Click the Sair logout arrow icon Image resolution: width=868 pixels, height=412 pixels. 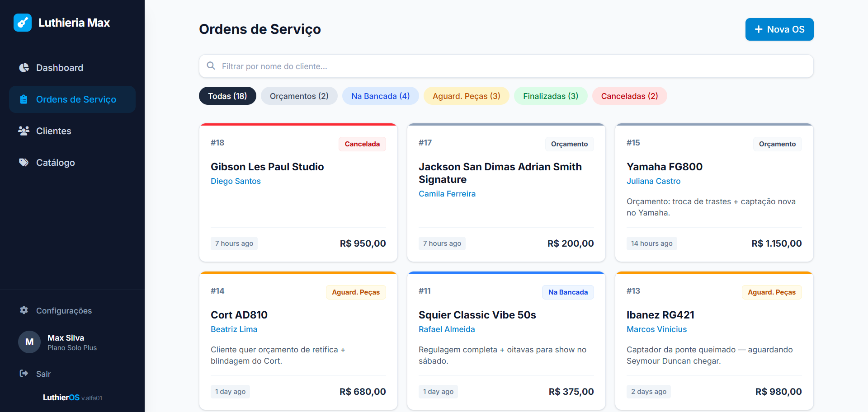[x=24, y=374]
